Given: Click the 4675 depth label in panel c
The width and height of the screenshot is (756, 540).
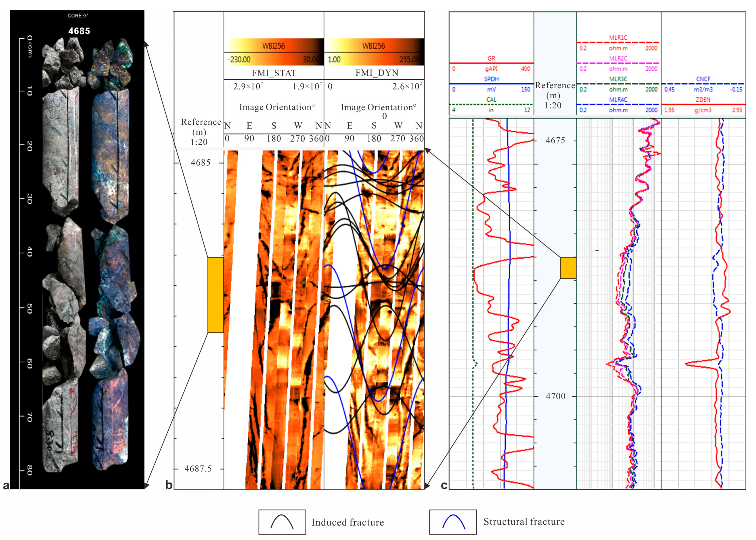Looking at the screenshot, I should click(x=555, y=140).
